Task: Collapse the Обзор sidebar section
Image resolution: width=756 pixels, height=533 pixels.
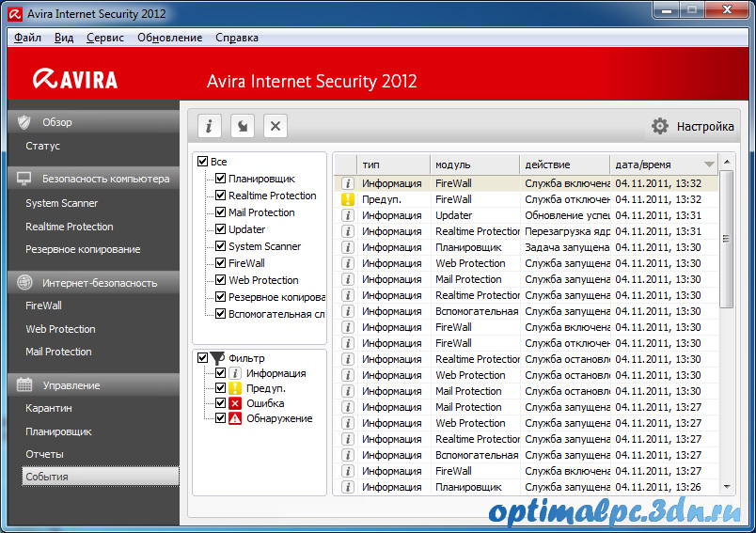Action: point(93,122)
